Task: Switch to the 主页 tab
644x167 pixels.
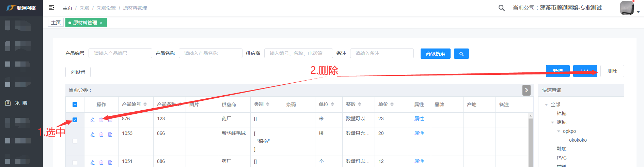Action: pyautogui.click(x=56, y=23)
